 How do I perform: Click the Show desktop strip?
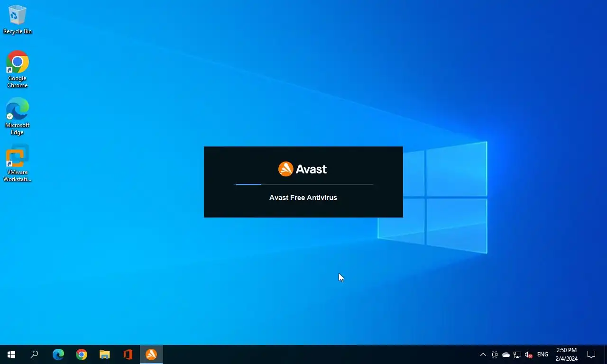(606, 355)
